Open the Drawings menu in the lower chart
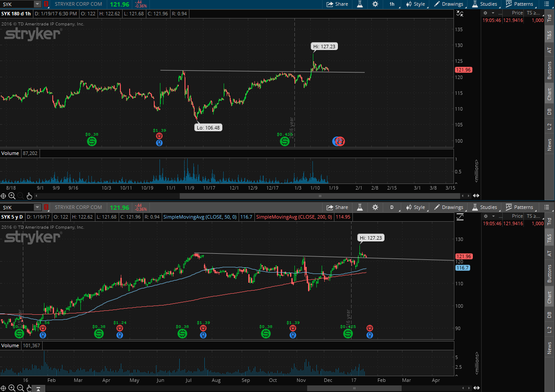The image size is (555, 392). click(x=449, y=207)
